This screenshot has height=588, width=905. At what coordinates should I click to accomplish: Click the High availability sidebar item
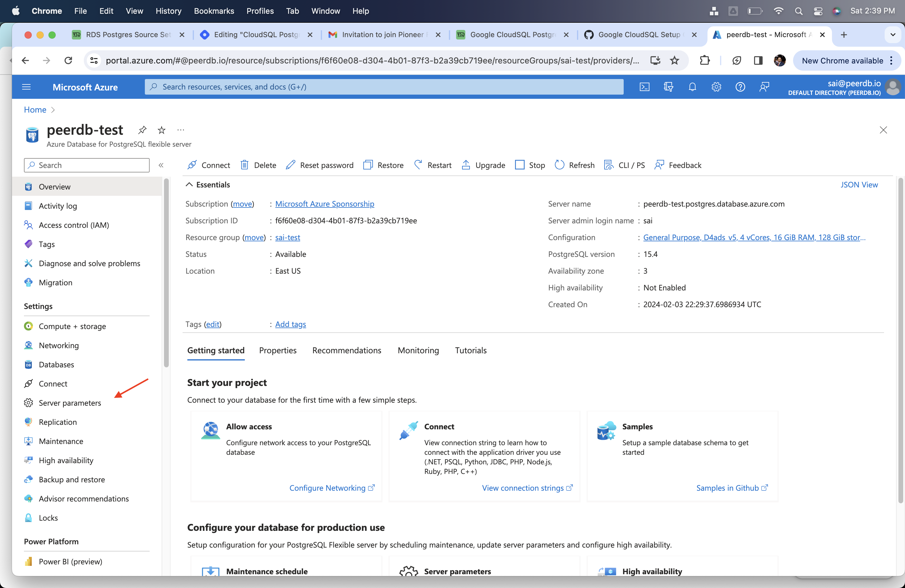click(66, 459)
